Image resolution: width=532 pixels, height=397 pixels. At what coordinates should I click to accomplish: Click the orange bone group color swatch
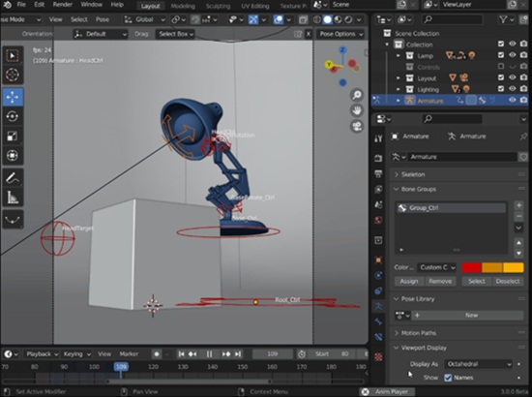coord(492,267)
